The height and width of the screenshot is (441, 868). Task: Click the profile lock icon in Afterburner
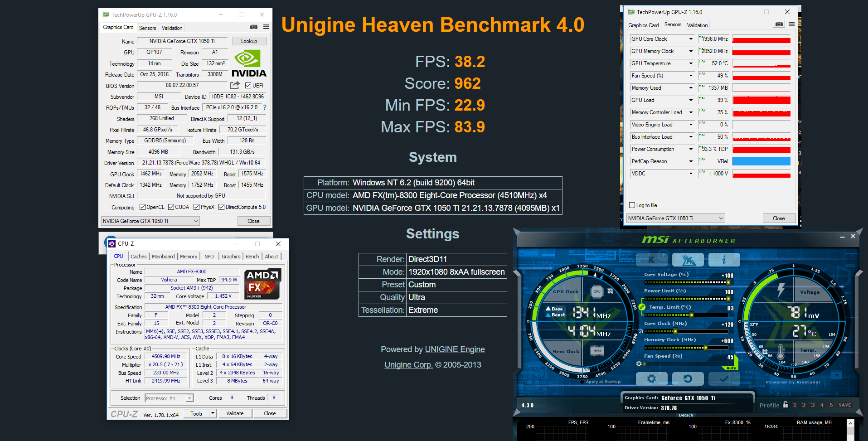786,405
